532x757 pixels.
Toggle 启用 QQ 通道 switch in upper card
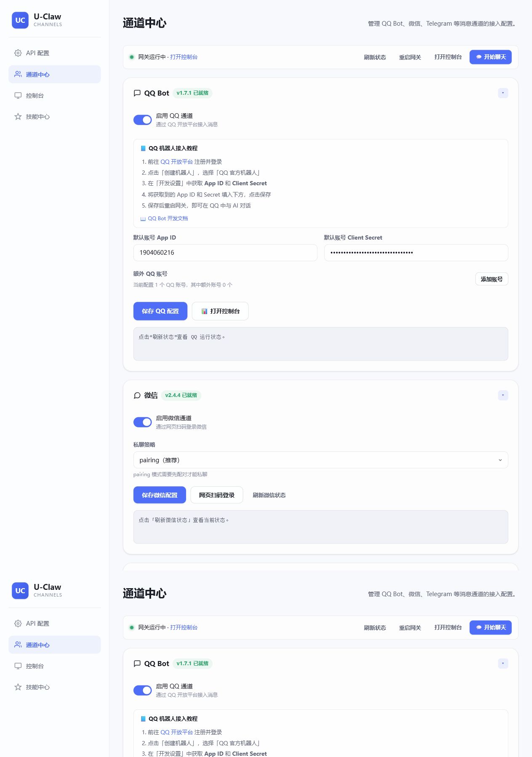(143, 120)
